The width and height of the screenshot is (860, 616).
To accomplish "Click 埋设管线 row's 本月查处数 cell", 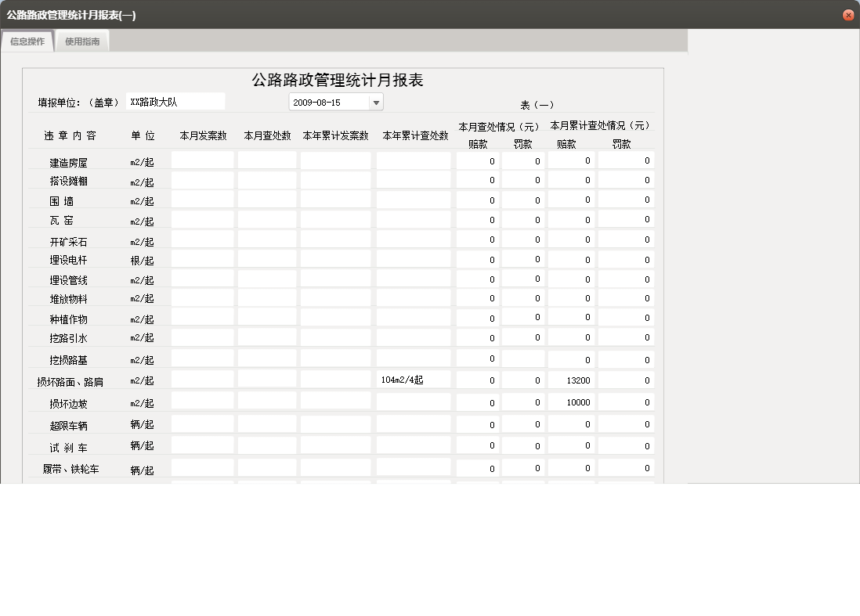I will pos(266,279).
